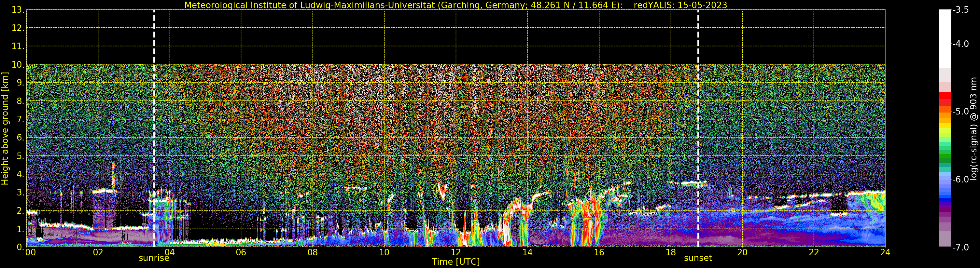Image resolution: width=980 pixels, height=268 pixels.
Task: Click the '-3.5' colorbar tick label
Action: [x=961, y=10]
